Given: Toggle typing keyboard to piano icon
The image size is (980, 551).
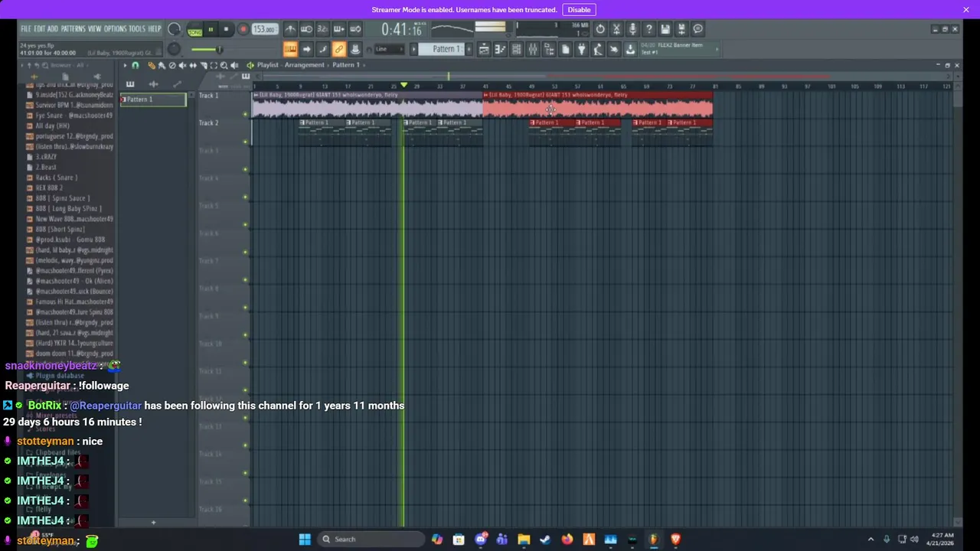Looking at the screenshot, I should point(289,49).
